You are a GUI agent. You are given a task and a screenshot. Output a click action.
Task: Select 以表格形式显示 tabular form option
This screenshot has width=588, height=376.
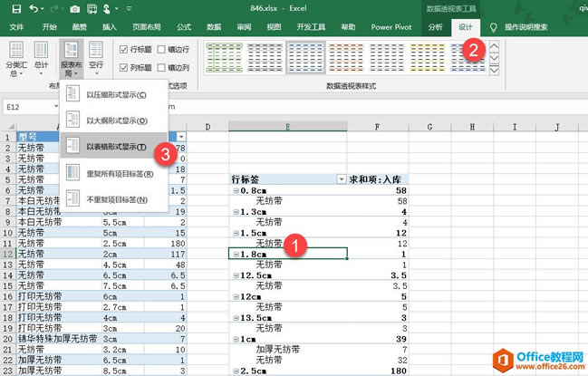click(x=113, y=147)
